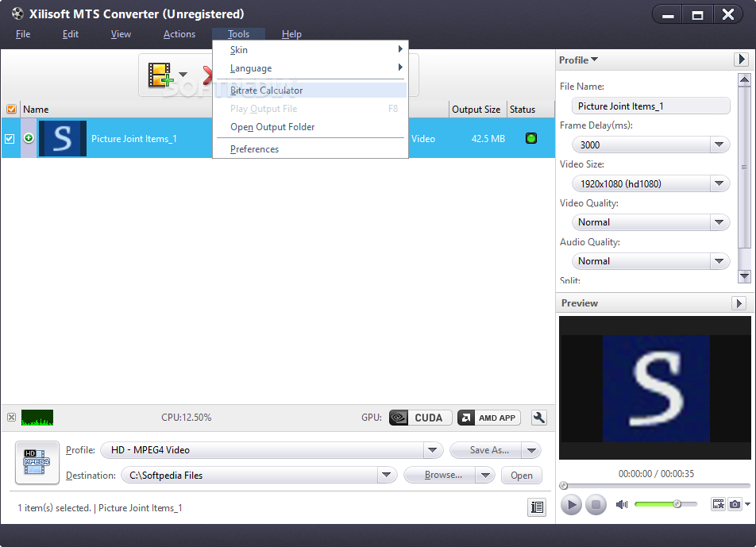This screenshot has width=756, height=547.
Task: Open the Frame Delay 3000 dropdown
Action: pos(719,144)
